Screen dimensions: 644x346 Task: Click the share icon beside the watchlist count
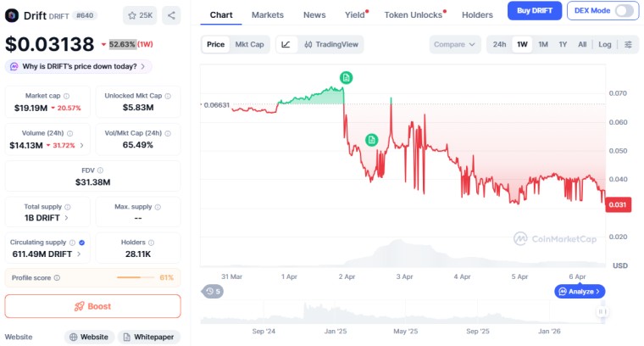tap(170, 15)
